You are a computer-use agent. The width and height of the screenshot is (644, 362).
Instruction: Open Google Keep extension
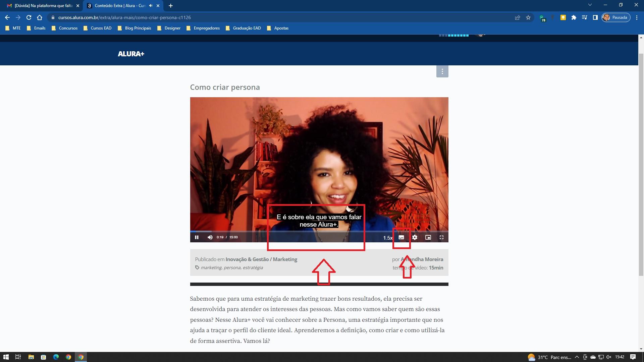pyautogui.click(x=563, y=17)
